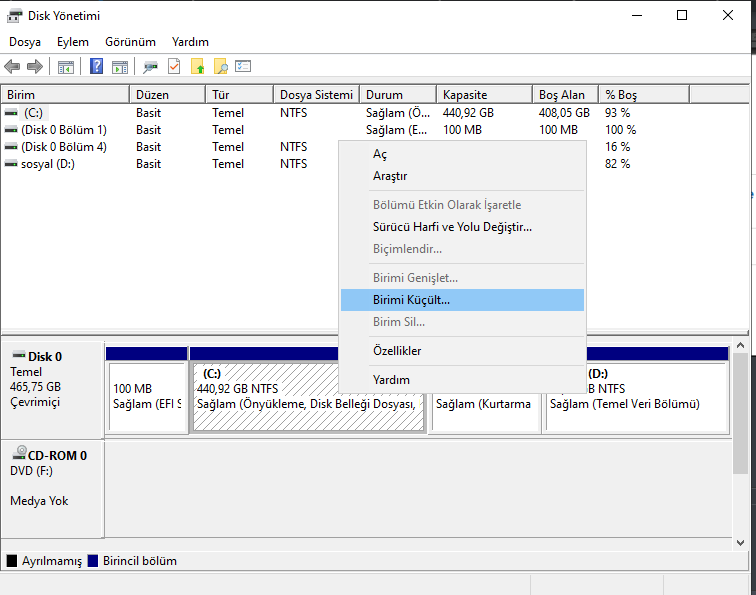Click the disk rescan icon with magnifier
The image size is (756, 595).
tap(150, 67)
